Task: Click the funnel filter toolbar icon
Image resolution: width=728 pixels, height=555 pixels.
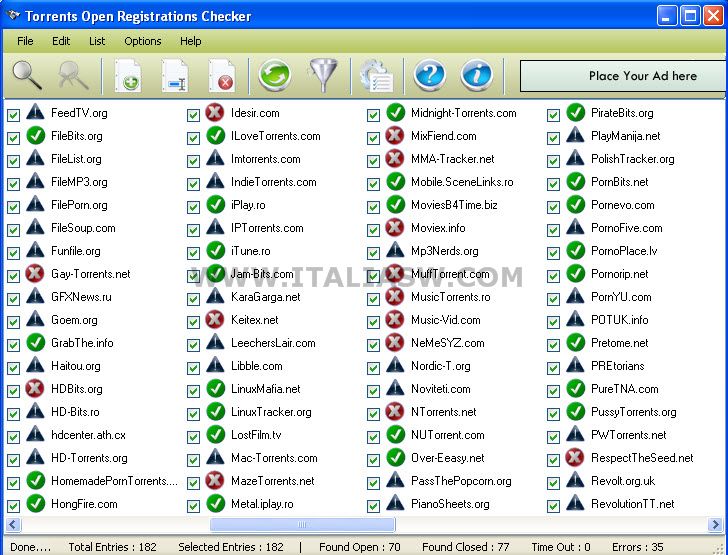Action: coord(323,75)
